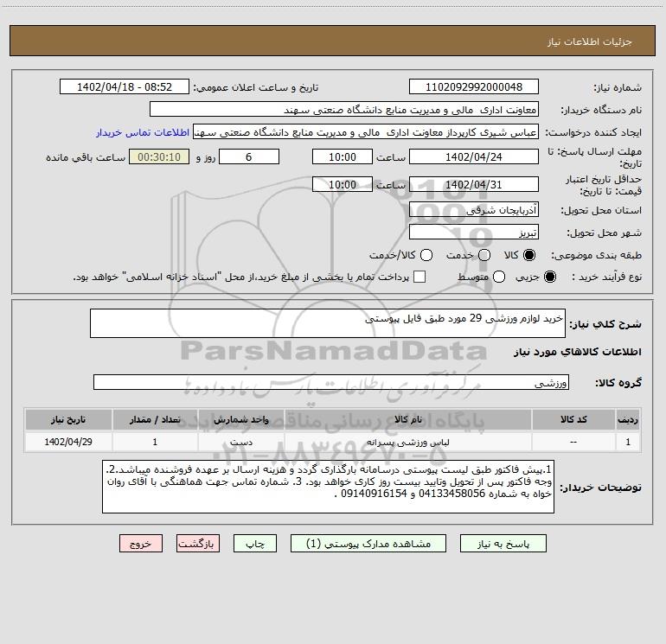The width and height of the screenshot is (666, 644).
Task: Click the چاپ print button
Action: click(255, 544)
